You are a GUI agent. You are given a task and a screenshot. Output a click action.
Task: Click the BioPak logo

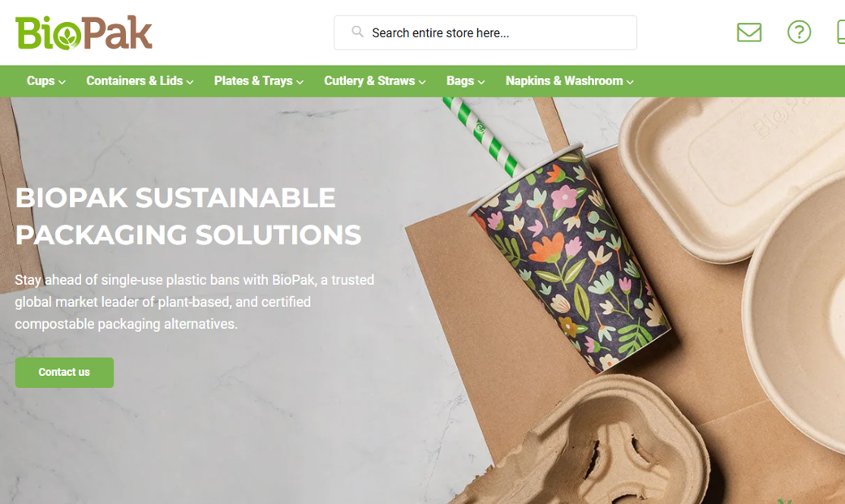tap(84, 33)
